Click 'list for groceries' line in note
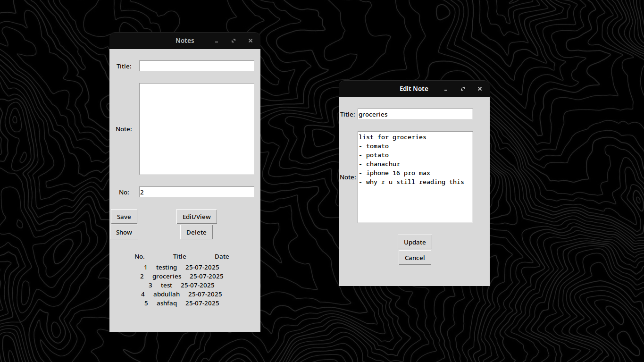This screenshot has width=644, height=362. pyautogui.click(x=393, y=137)
